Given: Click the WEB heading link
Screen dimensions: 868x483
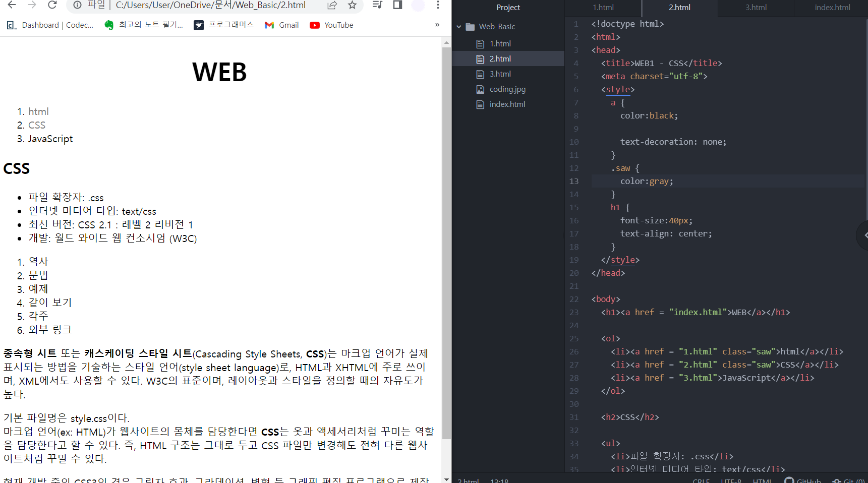Looking at the screenshot, I should [219, 72].
